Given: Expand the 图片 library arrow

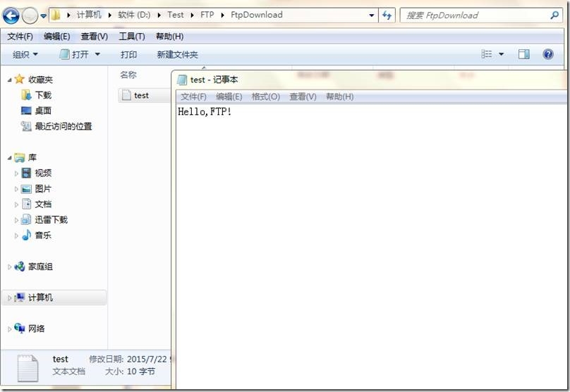Looking at the screenshot, I should click(16, 189).
